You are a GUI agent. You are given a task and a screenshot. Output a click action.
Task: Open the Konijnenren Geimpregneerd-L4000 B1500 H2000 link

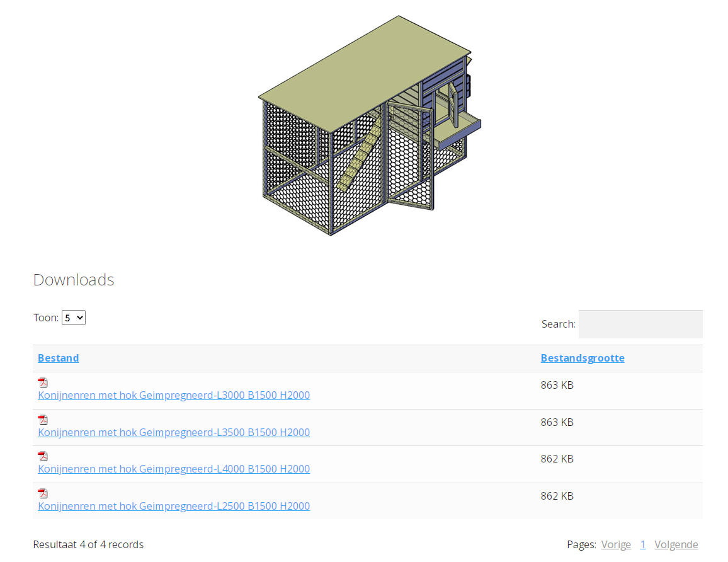(x=174, y=469)
